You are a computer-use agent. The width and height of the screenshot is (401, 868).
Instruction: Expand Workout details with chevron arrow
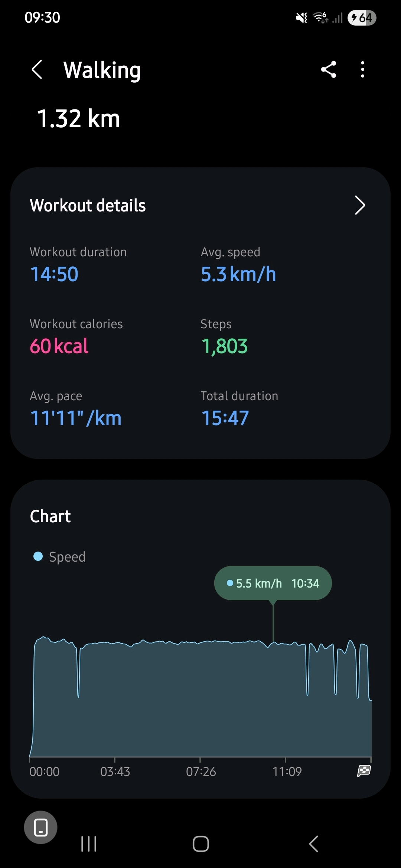pyautogui.click(x=359, y=205)
